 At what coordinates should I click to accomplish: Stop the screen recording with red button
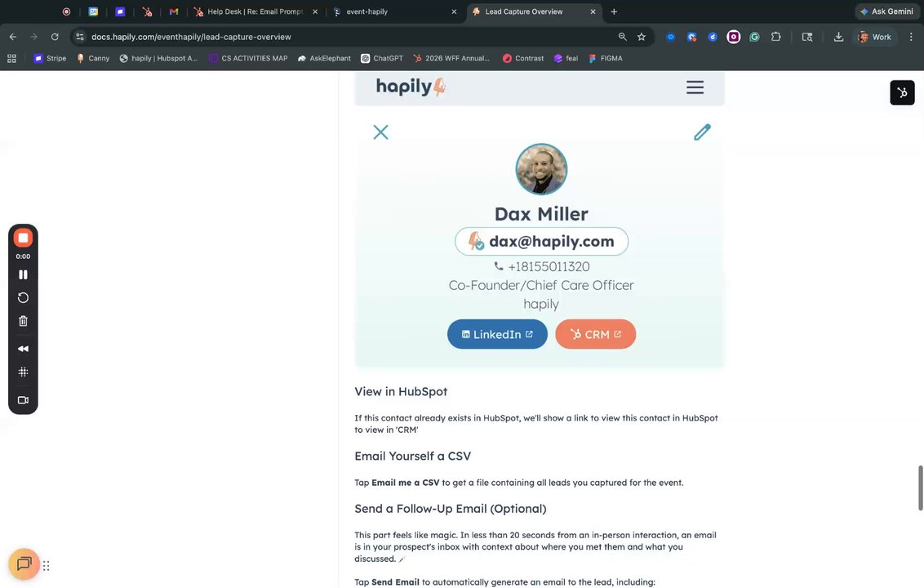coord(23,238)
